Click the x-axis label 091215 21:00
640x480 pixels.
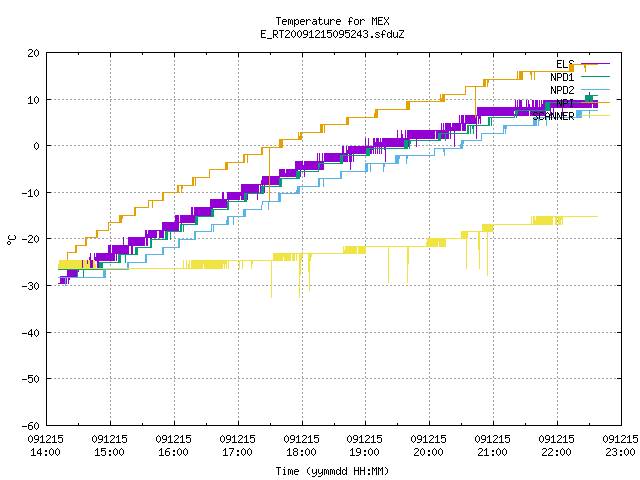point(493,446)
